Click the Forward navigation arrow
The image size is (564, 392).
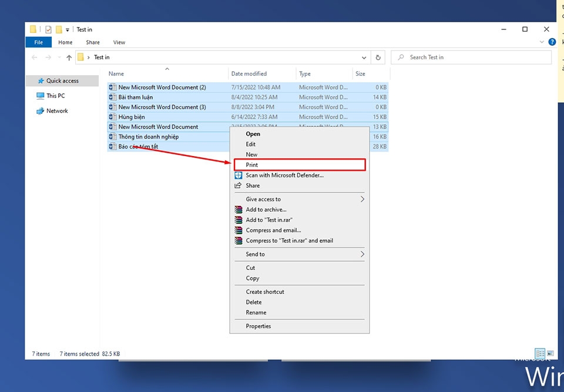(x=48, y=58)
